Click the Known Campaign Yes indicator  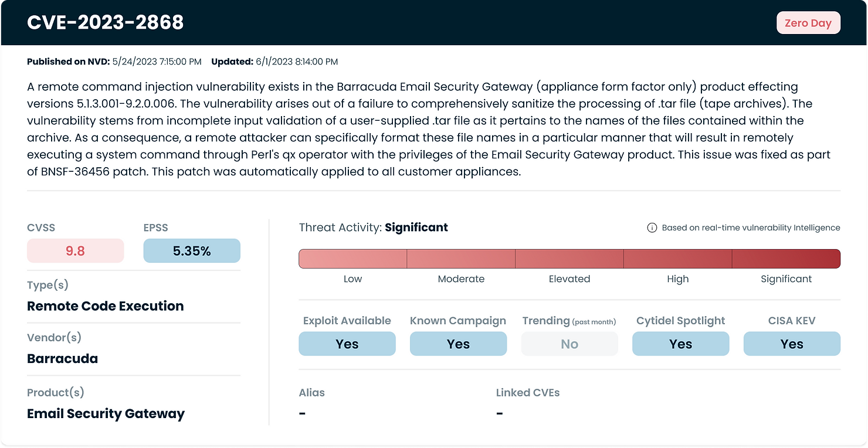click(x=458, y=344)
